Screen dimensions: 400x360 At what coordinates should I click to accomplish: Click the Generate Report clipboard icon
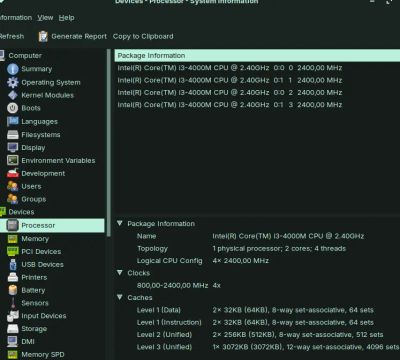(x=43, y=36)
